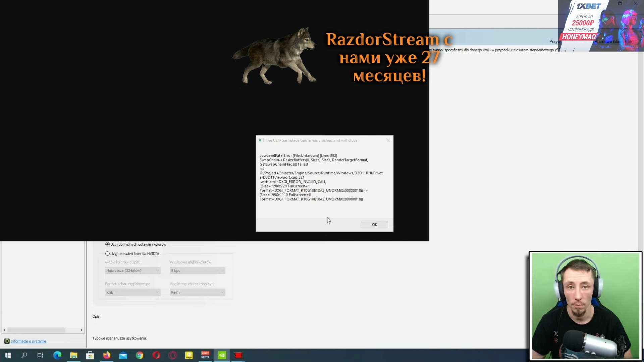Screen dimensions: 644x362
Task: Open File Explorer from taskbar
Action: (74, 355)
